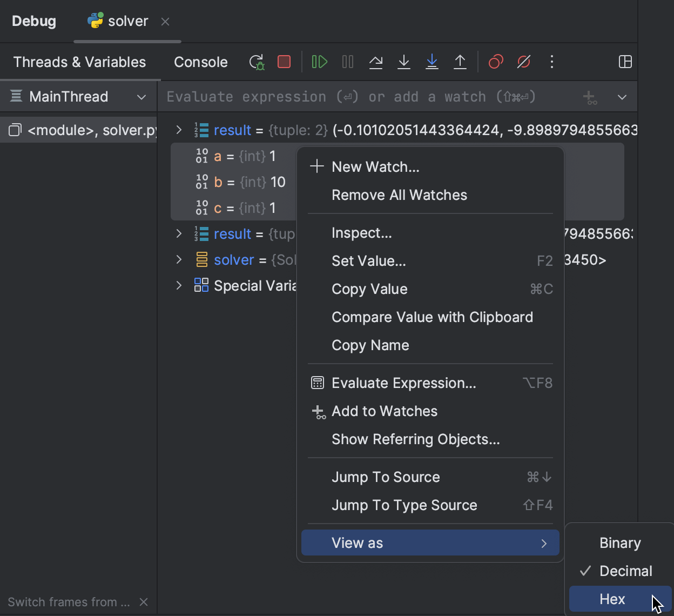Viewport: 674px width, 616px height.
Task: Remove All Watches from the list
Action: tap(399, 195)
